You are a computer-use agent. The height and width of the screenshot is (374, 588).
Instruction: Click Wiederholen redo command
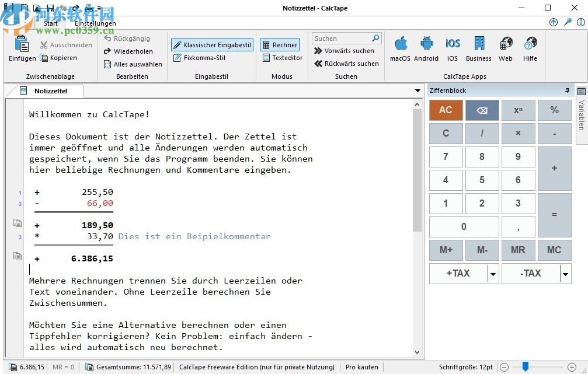[x=128, y=51]
